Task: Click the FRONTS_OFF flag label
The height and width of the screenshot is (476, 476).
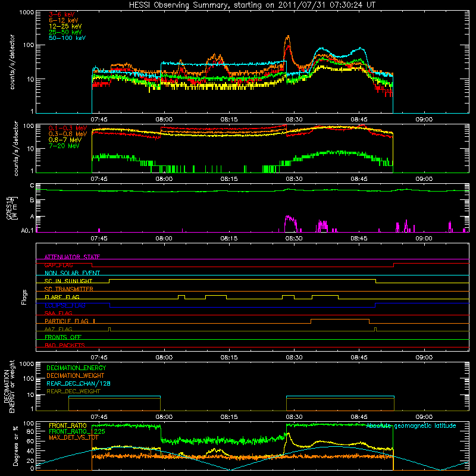Action: coord(63,337)
